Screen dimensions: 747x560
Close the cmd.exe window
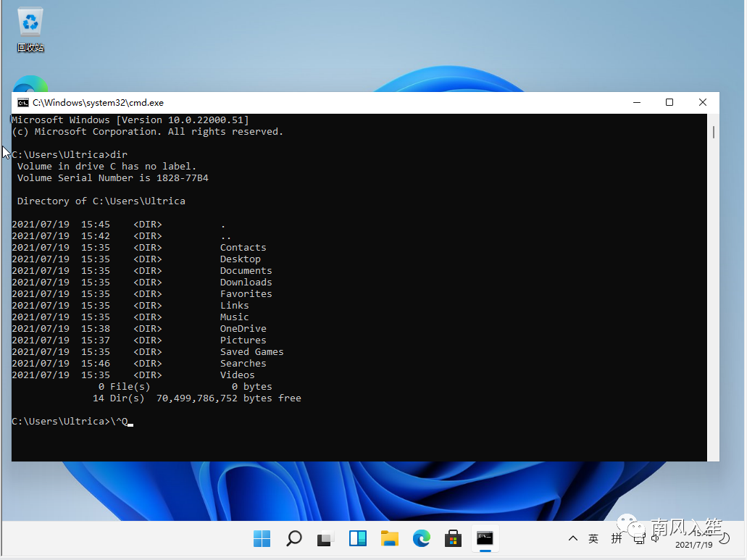click(702, 103)
